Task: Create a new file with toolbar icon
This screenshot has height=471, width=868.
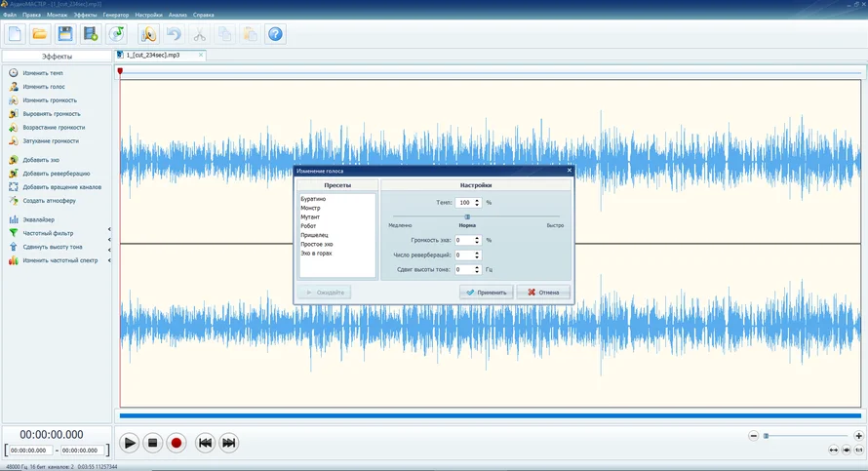Action: click(x=15, y=34)
